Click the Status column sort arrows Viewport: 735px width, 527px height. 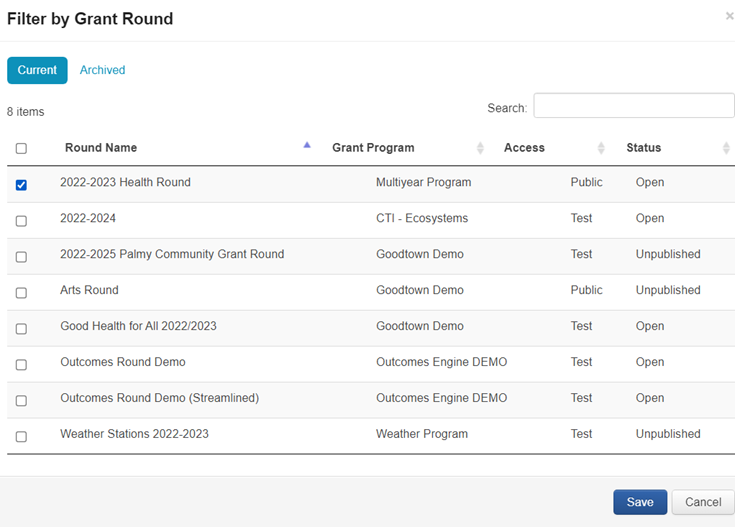click(x=726, y=148)
